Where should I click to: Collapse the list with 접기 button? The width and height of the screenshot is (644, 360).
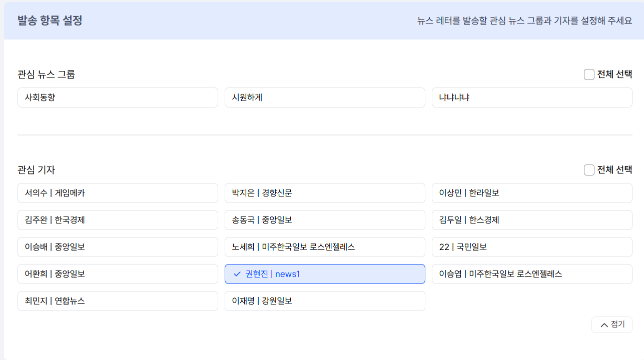tap(611, 324)
